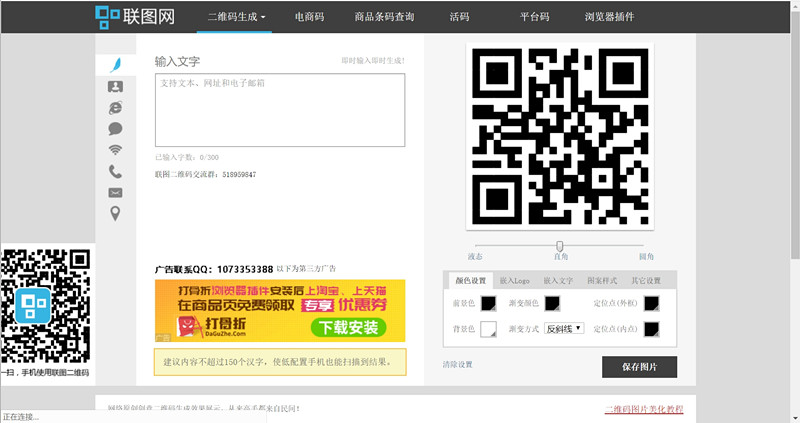Click the 下载安装 green button in ad

[348, 327]
